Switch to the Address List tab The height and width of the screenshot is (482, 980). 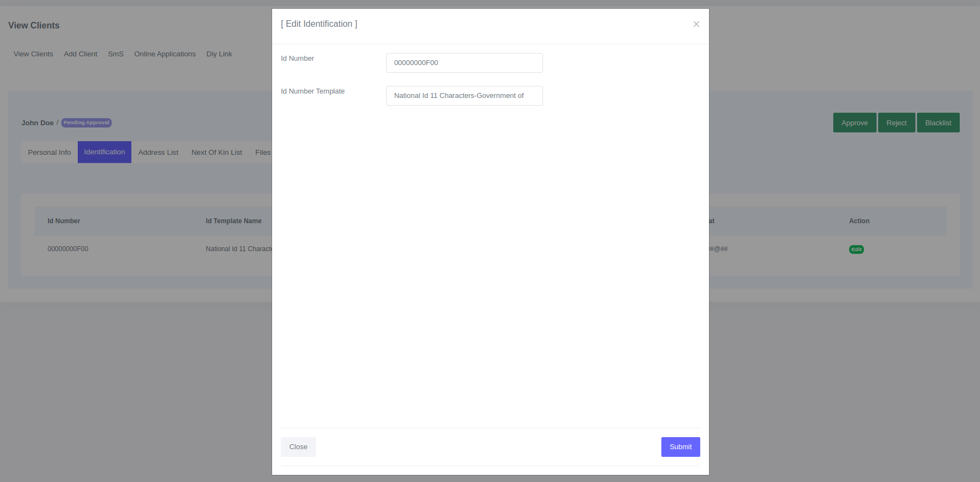point(158,153)
